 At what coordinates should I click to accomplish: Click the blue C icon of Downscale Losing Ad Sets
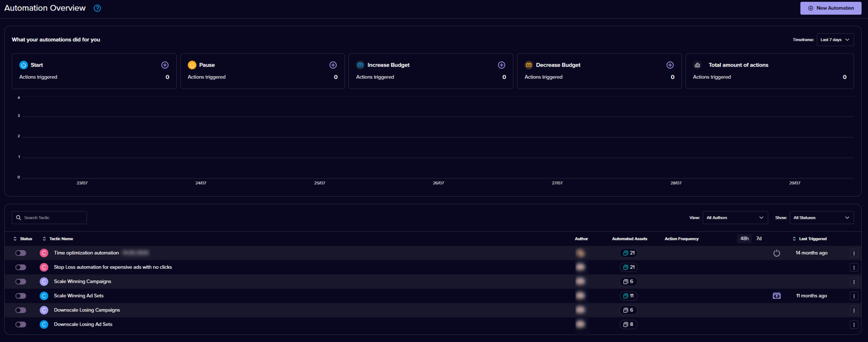pyautogui.click(x=44, y=325)
